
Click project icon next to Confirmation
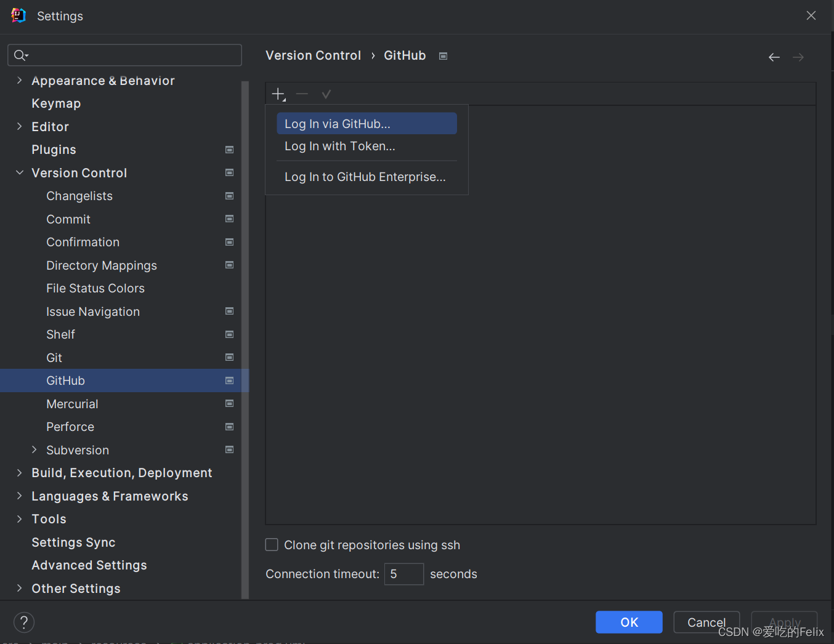229,242
